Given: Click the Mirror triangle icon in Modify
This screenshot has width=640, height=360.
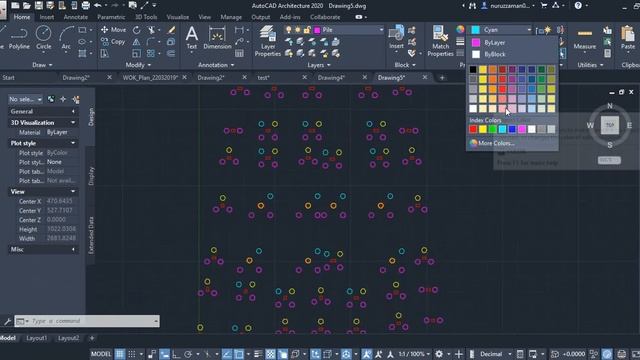Looking at the screenshot, I should coord(136,42).
